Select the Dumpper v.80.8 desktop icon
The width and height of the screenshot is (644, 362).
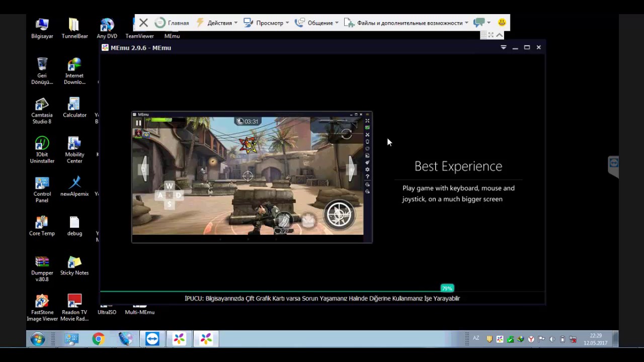(x=42, y=268)
